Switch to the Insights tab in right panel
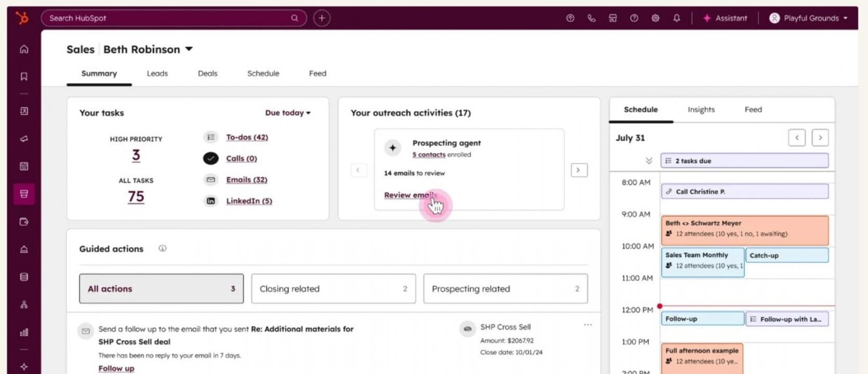This screenshot has height=374, width=868. (x=701, y=110)
